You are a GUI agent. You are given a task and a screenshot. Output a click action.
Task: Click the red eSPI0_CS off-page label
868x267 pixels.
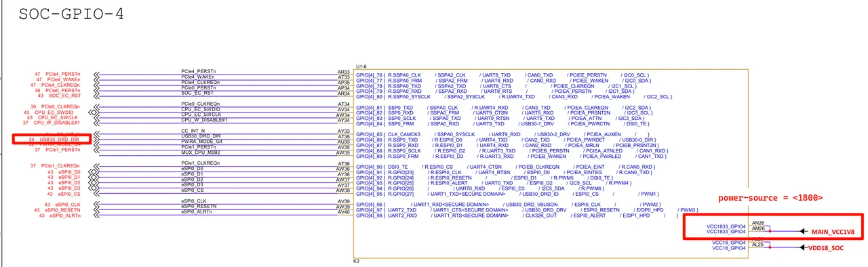pos(68,193)
